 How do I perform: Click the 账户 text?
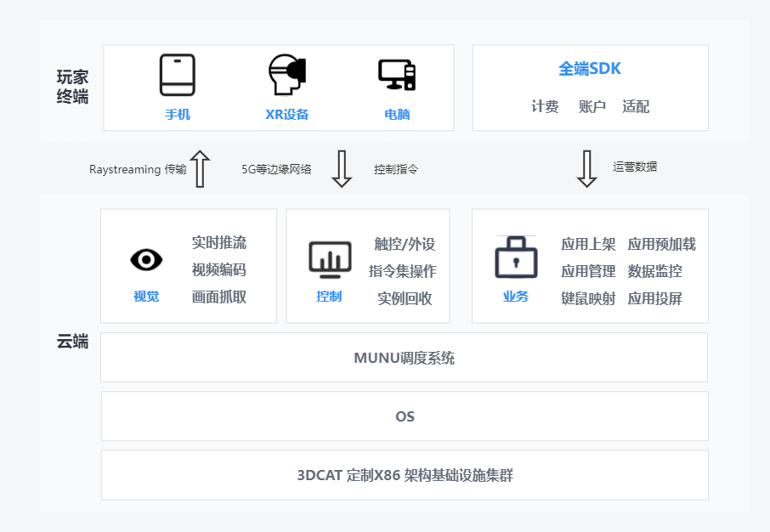(592, 106)
